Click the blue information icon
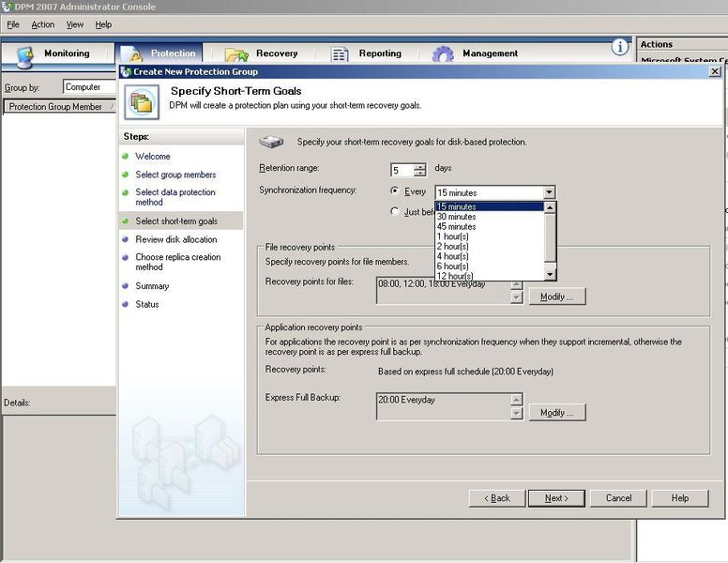The image size is (728, 563). 620,47
